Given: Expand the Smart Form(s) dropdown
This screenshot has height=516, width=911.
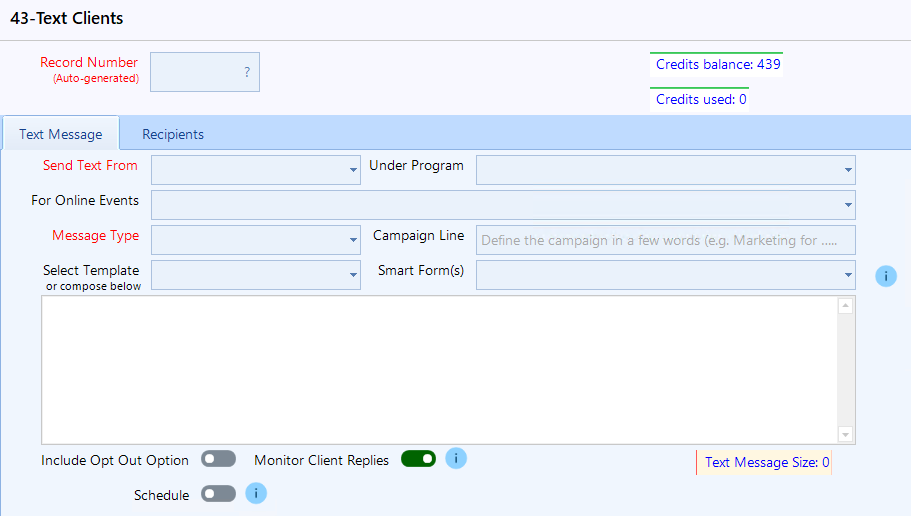Looking at the screenshot, I should 666,275.
